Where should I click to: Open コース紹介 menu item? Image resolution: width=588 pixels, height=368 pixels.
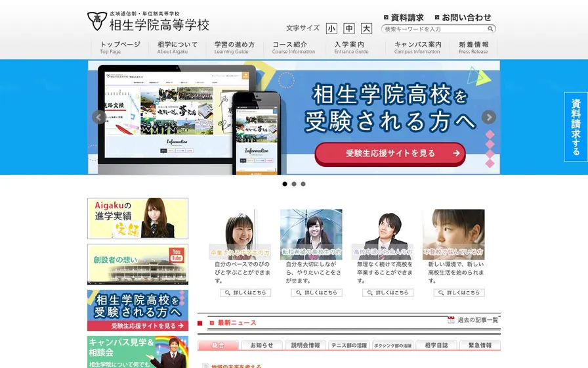click(293, 48)
